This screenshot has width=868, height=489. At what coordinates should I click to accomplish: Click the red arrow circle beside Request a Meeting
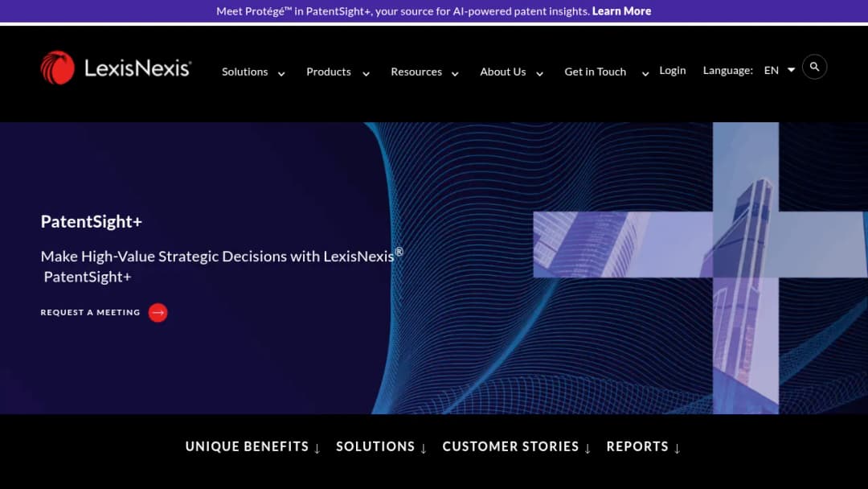[158, 313]
